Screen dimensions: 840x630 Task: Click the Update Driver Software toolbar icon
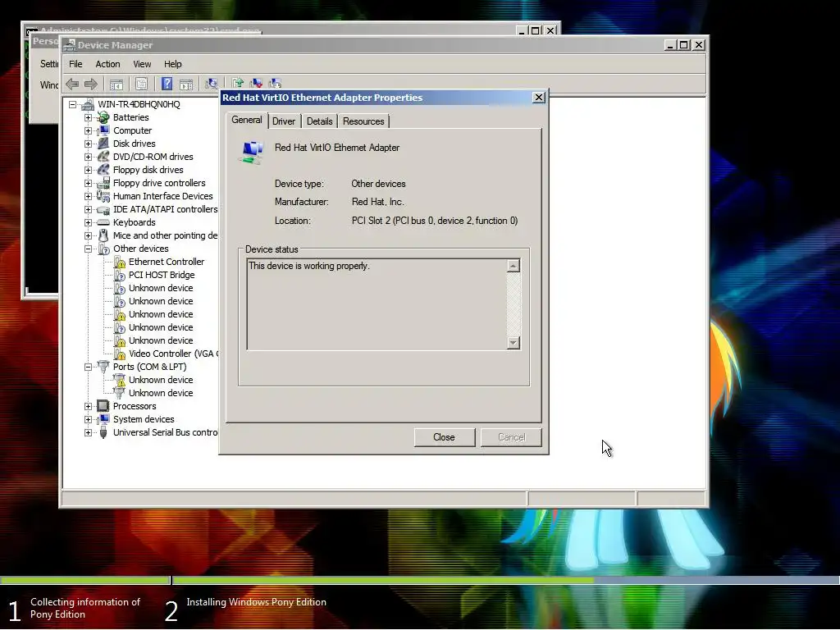(238, 83)
